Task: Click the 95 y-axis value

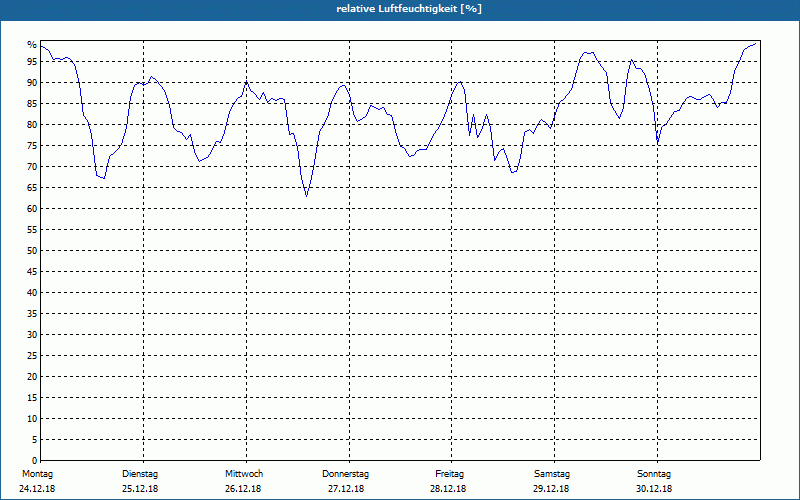Action: point(32,62)
